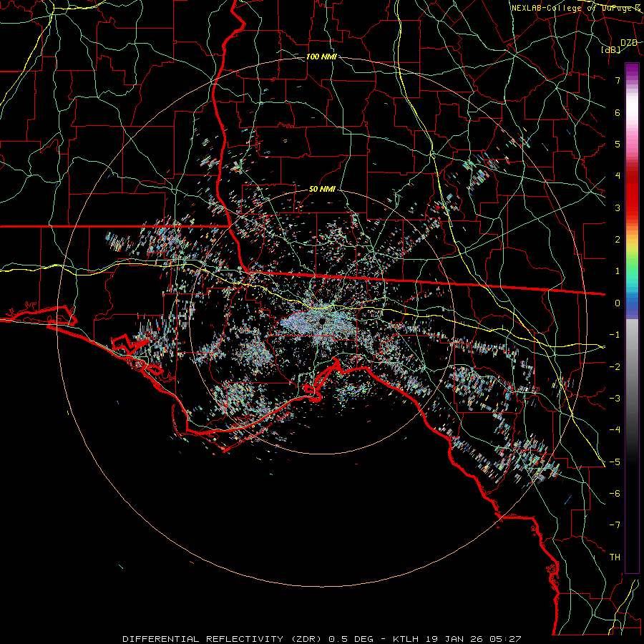This screenshot has width=644, height=644.
Task: Click the "-7" scale label
Action: (615, 525)
